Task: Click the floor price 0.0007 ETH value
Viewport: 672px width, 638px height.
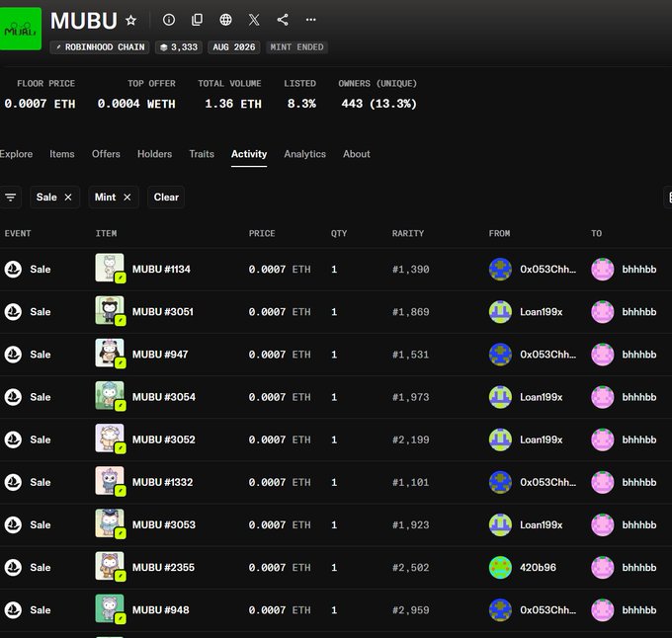Action: point(40,104)
